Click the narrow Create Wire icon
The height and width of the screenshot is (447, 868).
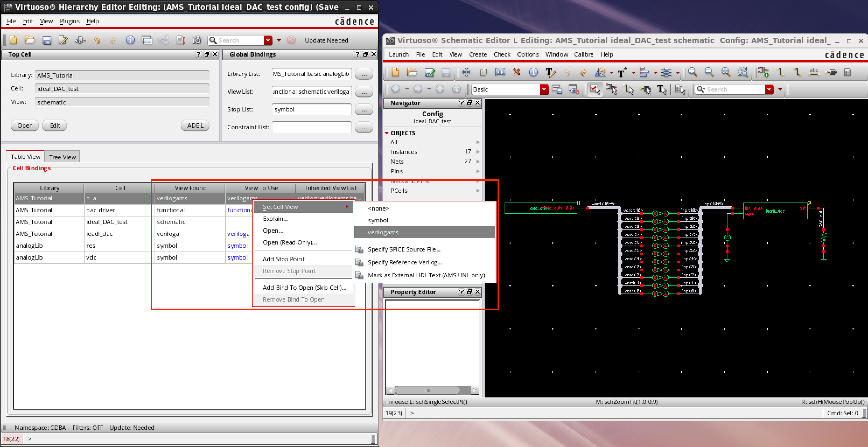coord(780,72)
